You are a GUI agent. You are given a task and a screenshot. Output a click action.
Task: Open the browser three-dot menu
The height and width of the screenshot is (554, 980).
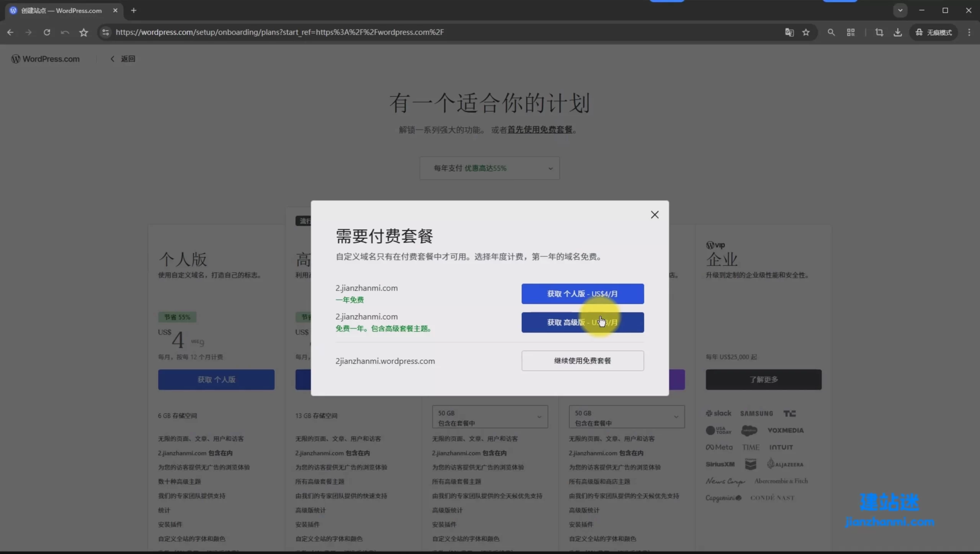click(x=969, y=32)
